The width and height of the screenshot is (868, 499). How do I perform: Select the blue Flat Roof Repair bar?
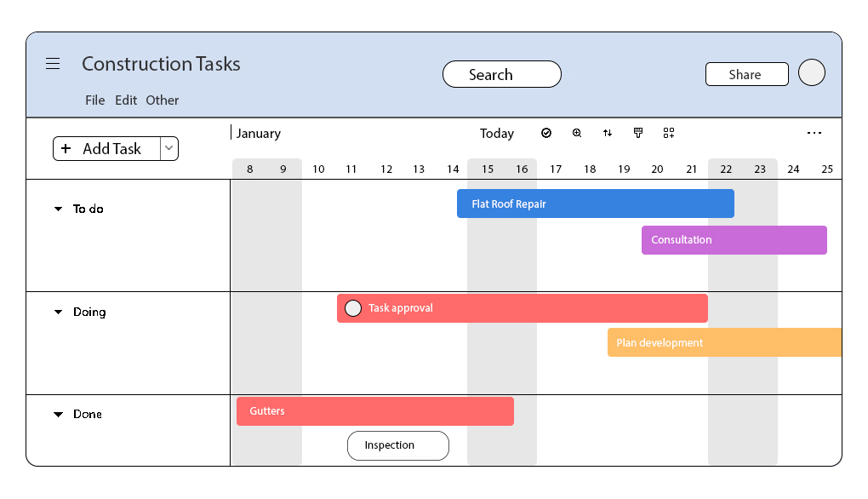[x=596, y=204]
